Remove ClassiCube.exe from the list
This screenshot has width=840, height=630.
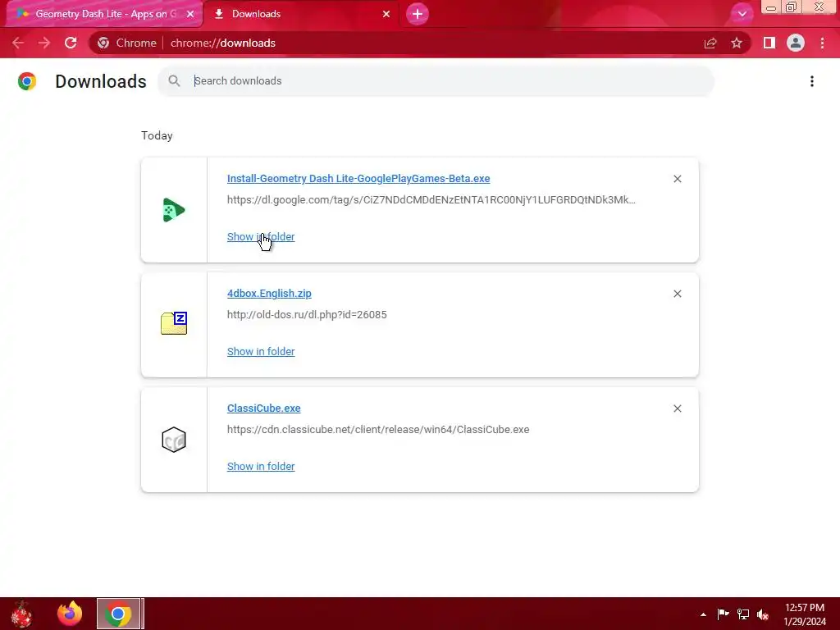[678, 409]
